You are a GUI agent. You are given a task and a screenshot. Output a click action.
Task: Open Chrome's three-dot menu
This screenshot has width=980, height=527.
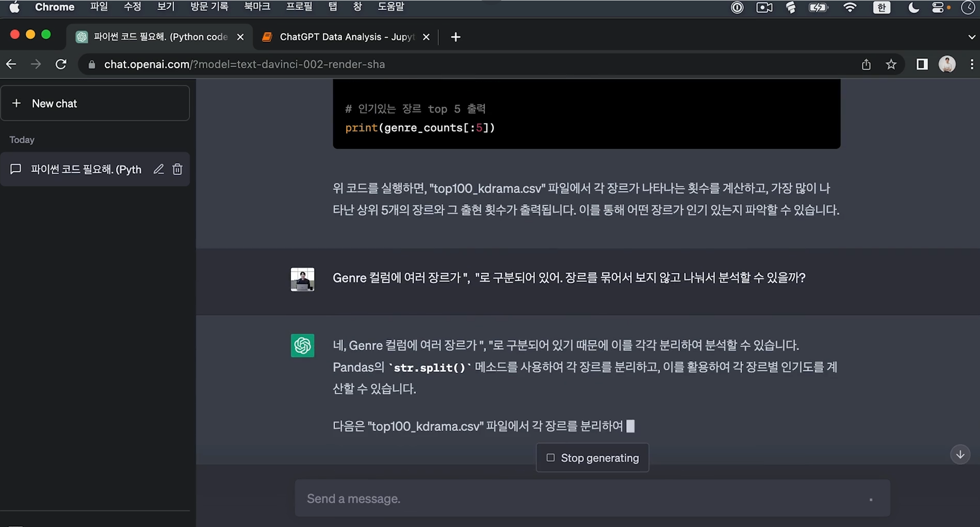[x=972, y=64]
